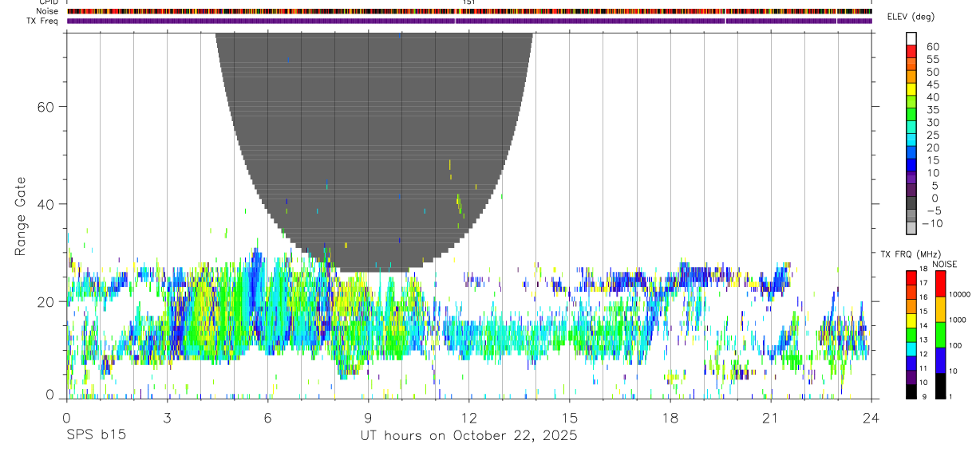Select the black TX FRQ segment between 9 and 10
The image size is (980, 452).
(911, 391)
